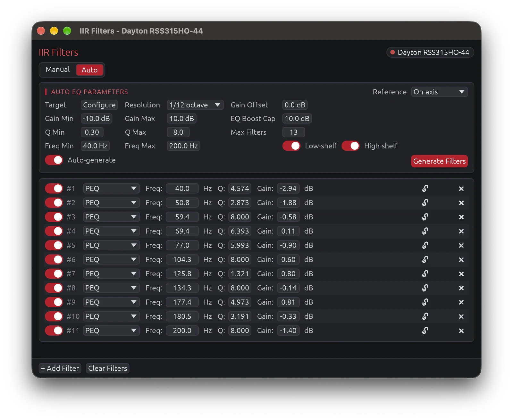
Task: Toggle the lock on filter #11
Action: coord(425,331)
